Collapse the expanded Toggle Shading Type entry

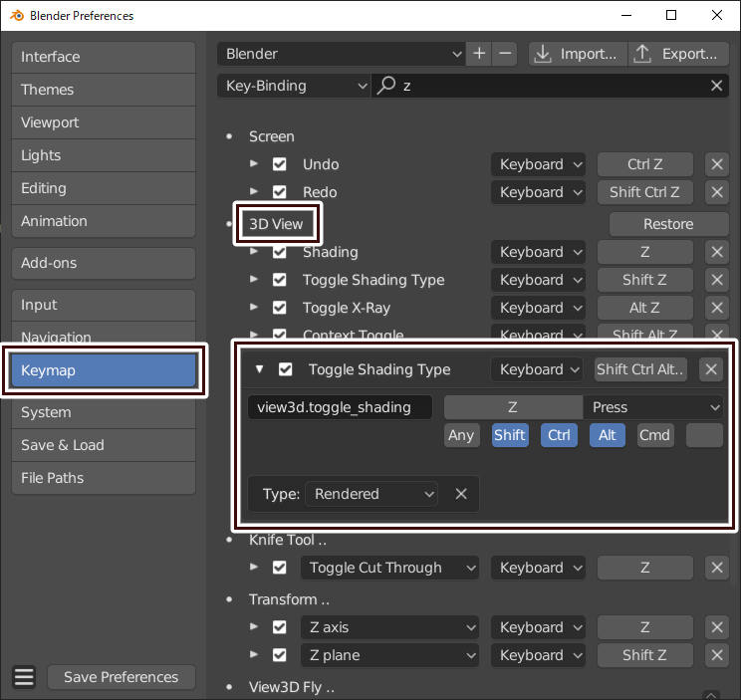(x=259, y=368)
